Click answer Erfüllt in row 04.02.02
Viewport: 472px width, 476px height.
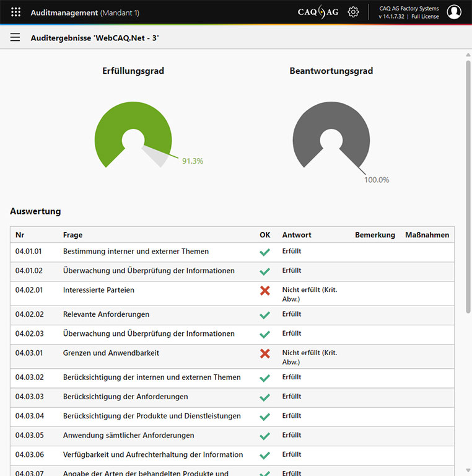pos(292,314)
